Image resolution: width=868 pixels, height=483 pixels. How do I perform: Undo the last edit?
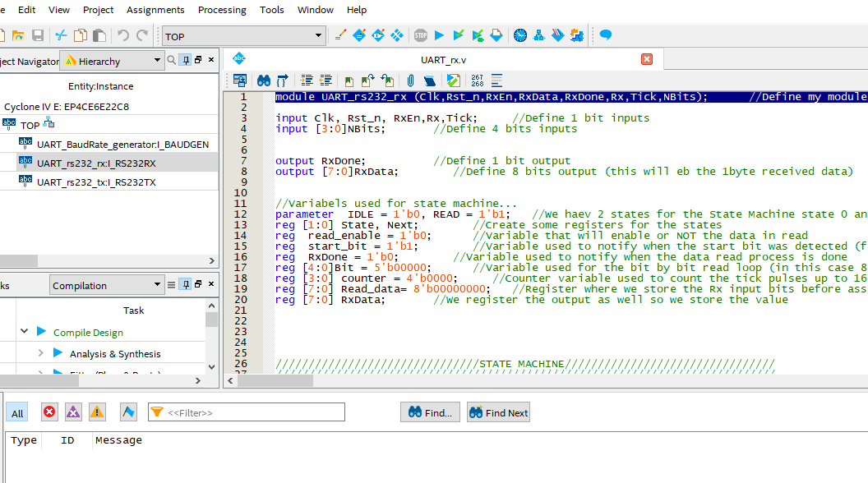[x=123, y=36]
